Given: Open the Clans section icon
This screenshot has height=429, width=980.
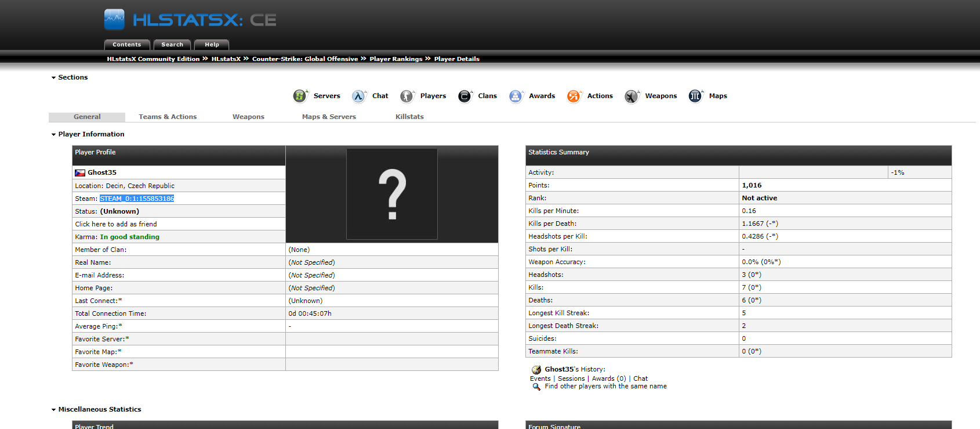Looking at the screenshot, I should (x=464, y=96).
